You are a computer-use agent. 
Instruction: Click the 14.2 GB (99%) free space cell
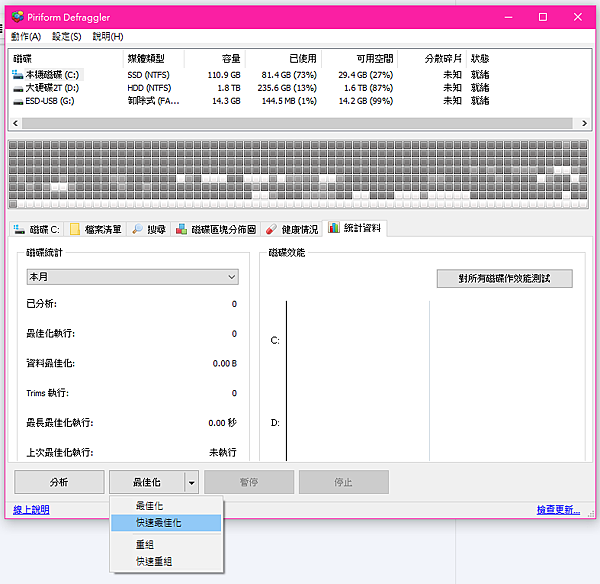pos(366,101)
